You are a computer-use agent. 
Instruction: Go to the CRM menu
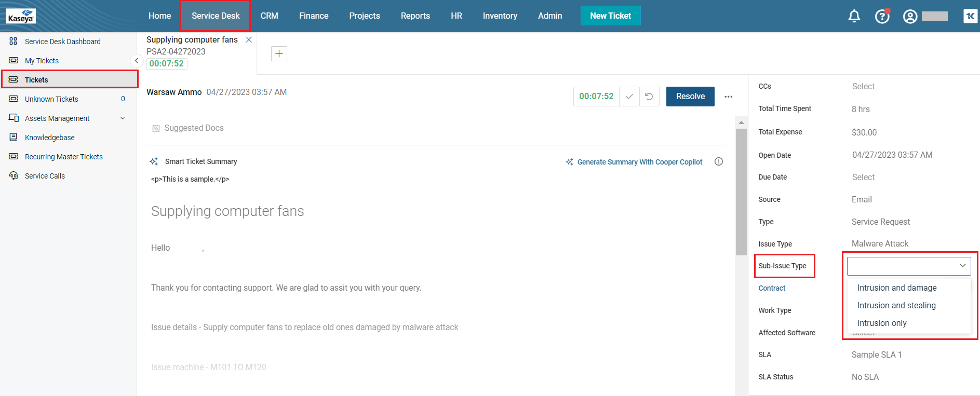coord(269,16)
